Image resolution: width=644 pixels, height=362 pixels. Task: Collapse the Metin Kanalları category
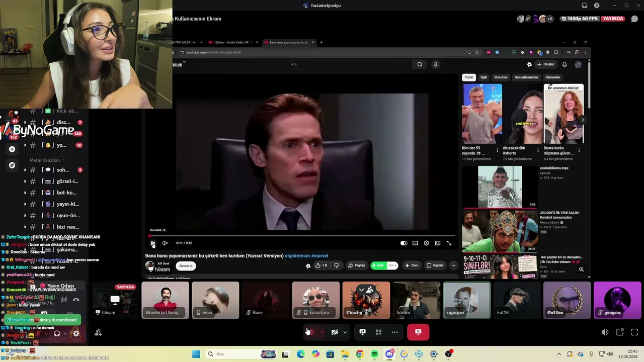point(47,160)
